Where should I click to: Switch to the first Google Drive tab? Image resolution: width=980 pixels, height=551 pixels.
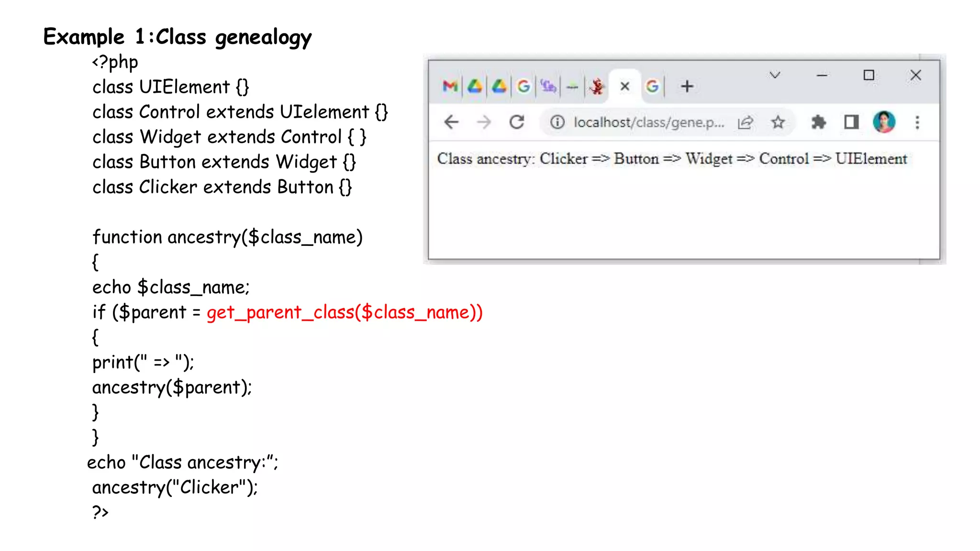pos(475,87)
